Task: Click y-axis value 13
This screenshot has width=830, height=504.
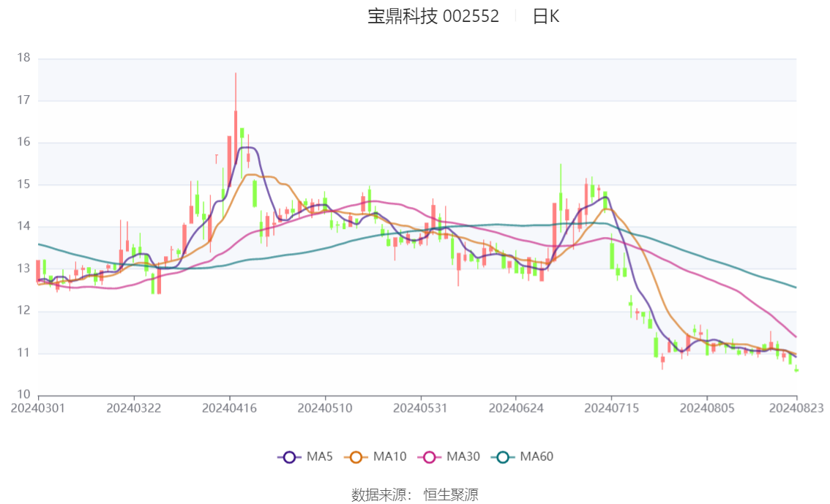Action: [x=24, y=268]
